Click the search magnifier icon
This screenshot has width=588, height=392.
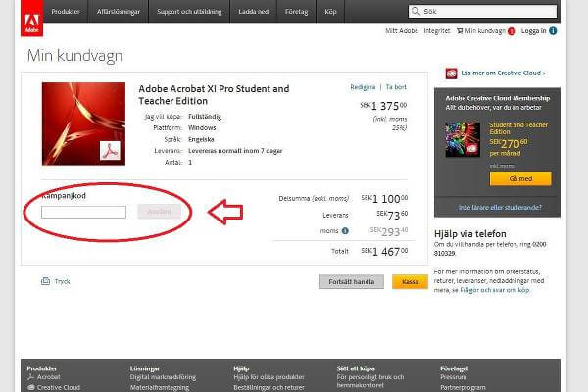click(x=416, y=11)
